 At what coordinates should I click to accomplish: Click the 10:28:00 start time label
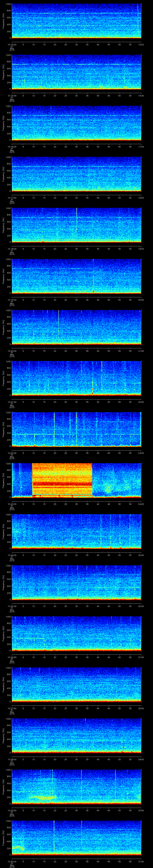(12, 760)
